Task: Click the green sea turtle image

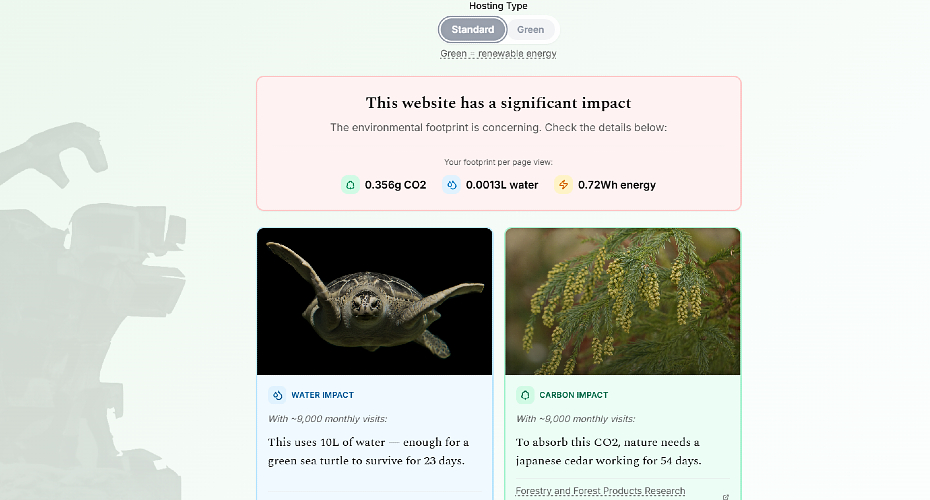Action: 374,301
